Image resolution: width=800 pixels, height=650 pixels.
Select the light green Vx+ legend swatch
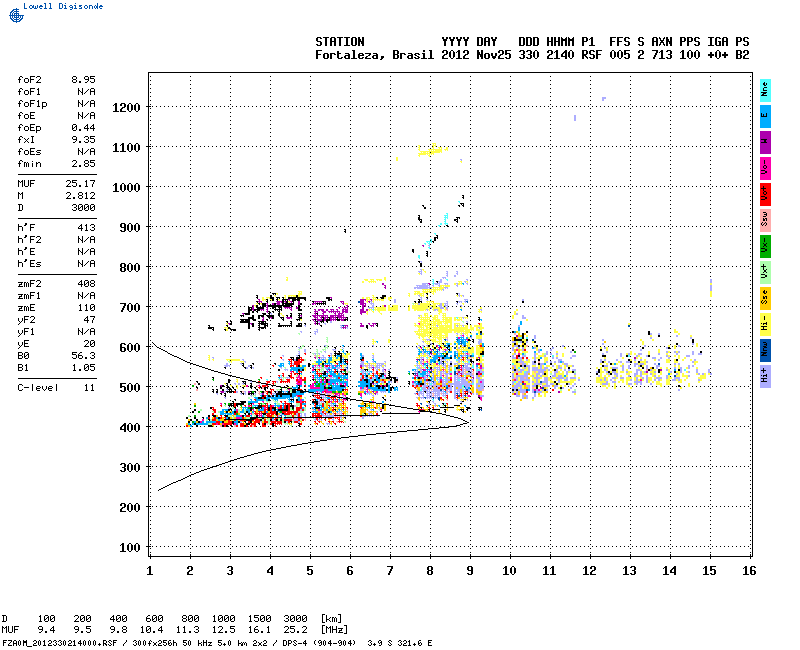pyautogui.click(x=765, y=272)
